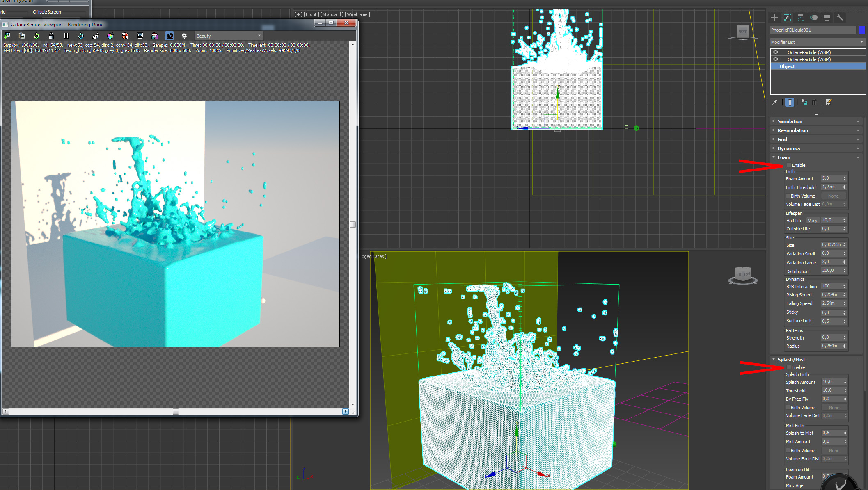Screen dimensions: 868x490
Task: Open the Hierarchy panel tab
Action: pyautogui.click(x=801, y=18)
